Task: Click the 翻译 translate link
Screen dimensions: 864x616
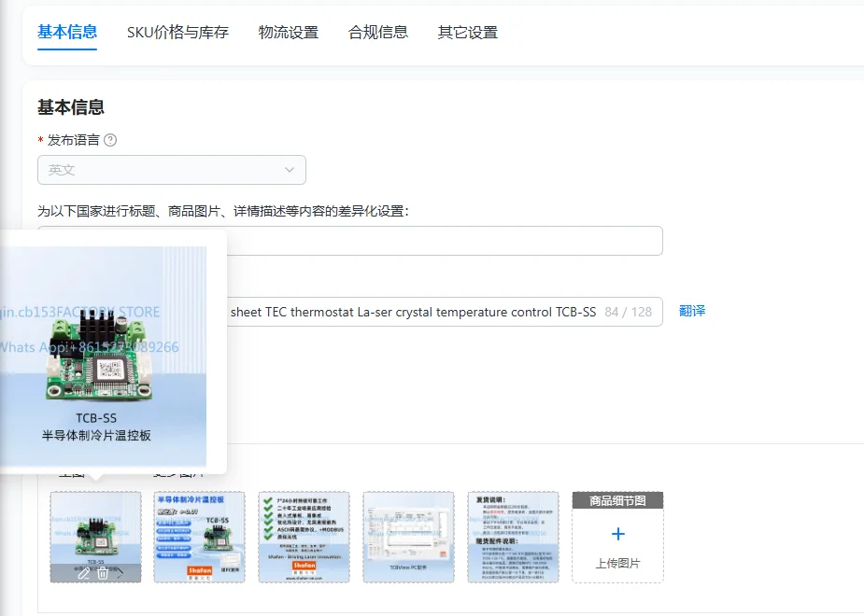Action: 692,311
